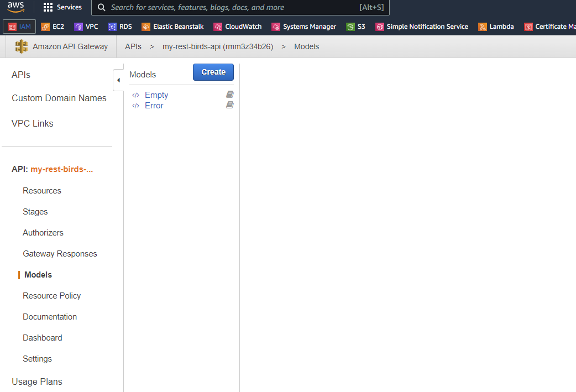
Task: Click the VPC service icon
Action: tap(78, 27)
